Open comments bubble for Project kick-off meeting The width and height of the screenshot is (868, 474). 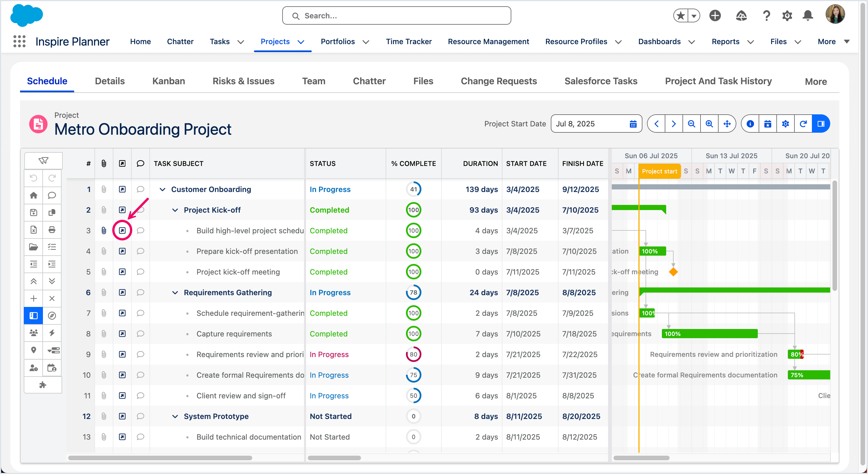coord(141,272)
